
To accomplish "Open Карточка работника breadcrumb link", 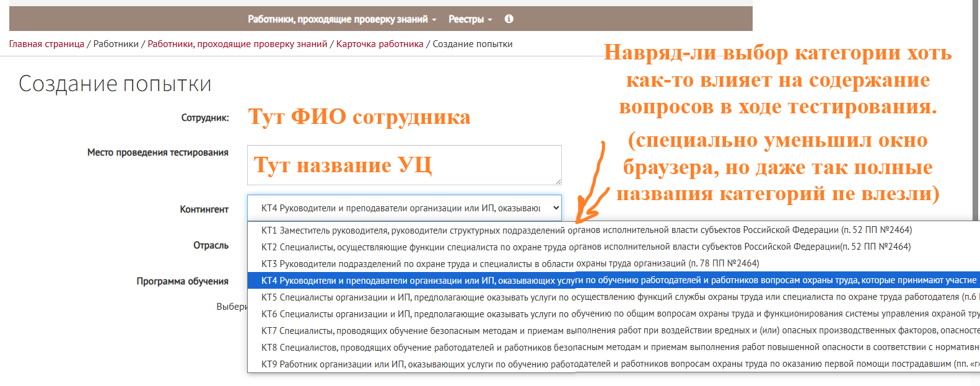I will 380,44.
